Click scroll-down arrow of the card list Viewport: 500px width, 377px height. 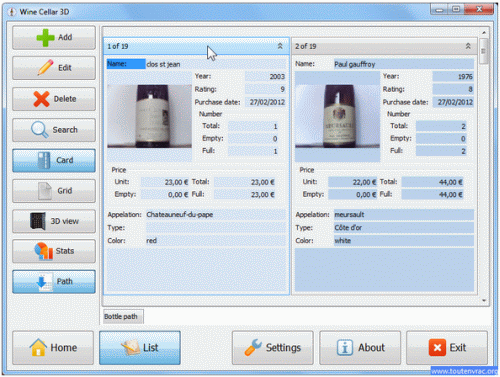click(x=484, y=301)
